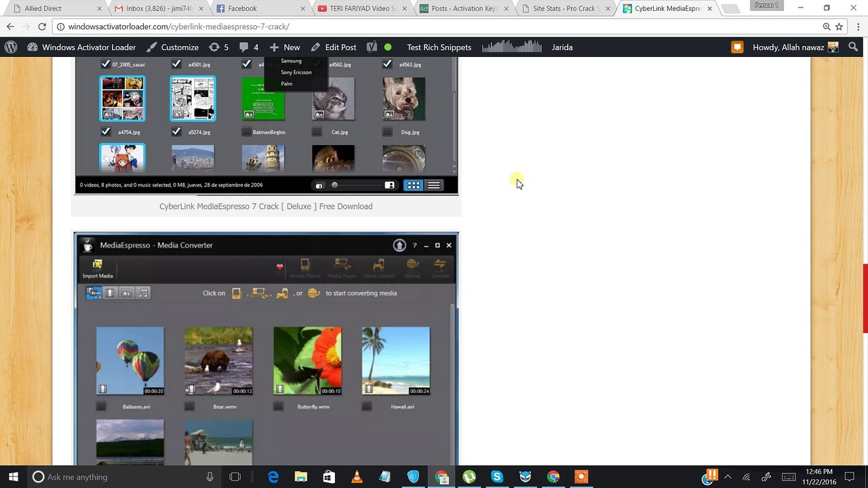
Task: Click the Person 1 profile button
Action: click(x=766, y=5)
